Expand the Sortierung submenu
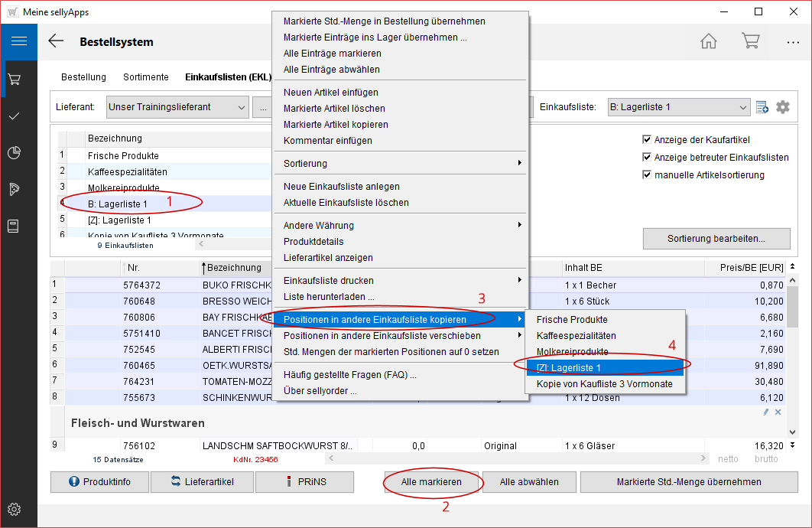The height and width of the screenshot is (528, 812). point(401,163)
